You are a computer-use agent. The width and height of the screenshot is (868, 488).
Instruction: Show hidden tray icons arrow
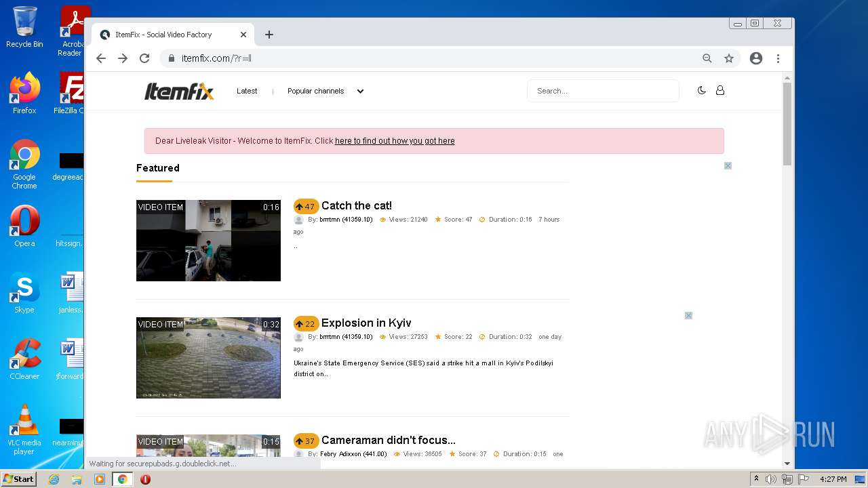pyautogui.click(x=756, y=479)
